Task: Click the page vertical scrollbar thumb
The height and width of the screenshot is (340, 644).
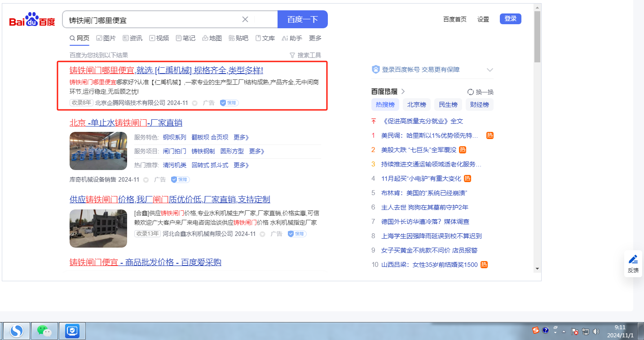Action: point(537,37)
